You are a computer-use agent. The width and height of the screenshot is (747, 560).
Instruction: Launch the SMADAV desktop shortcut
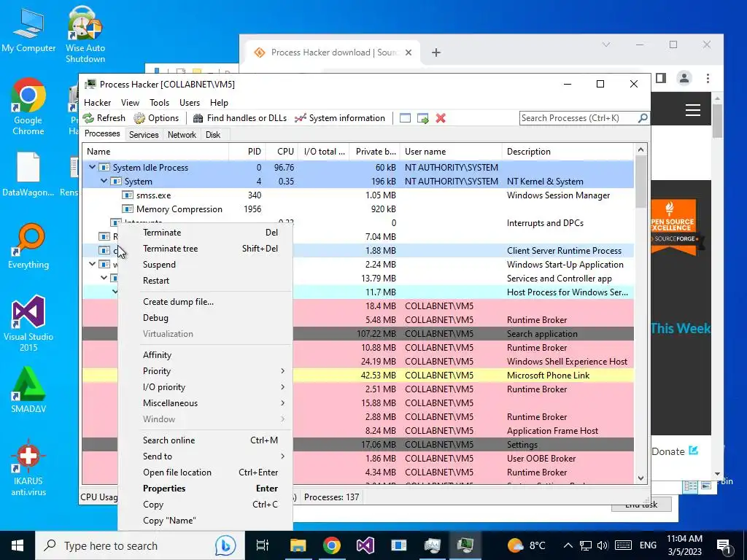[x=28, y=389]
